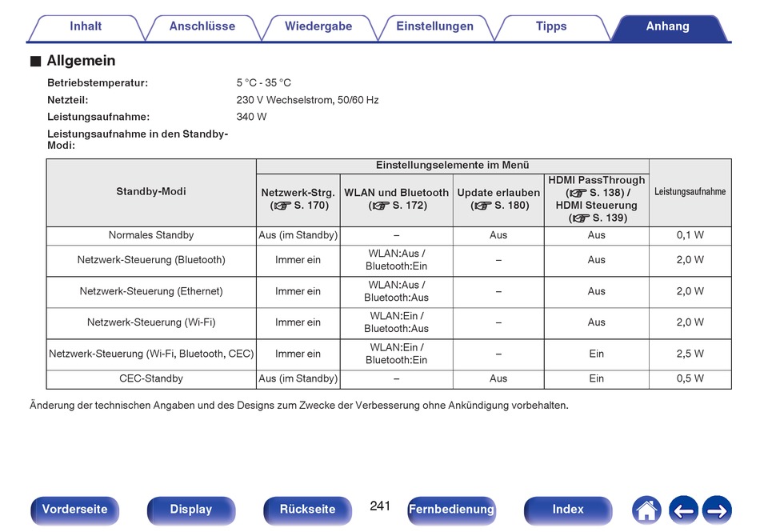The image size is (760, 532).
Task: Click the page number 241
Action: 380,506
